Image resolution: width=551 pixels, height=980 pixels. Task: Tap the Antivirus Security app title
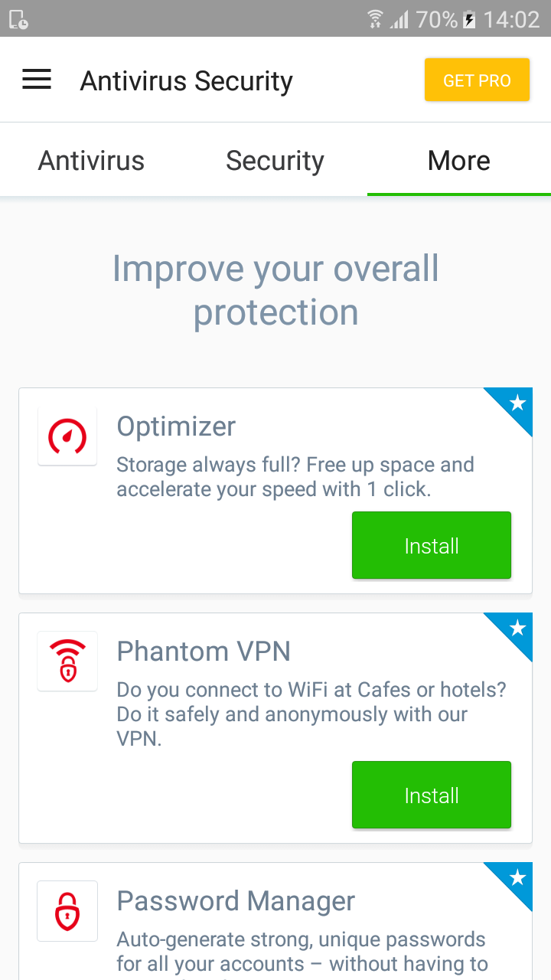[187, 80]
